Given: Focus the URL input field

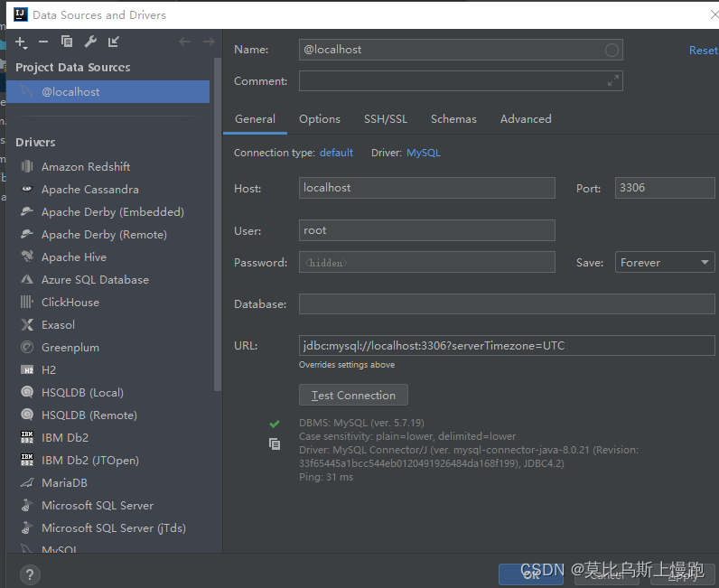Looking at the screenshot, I should click(507, 345).
